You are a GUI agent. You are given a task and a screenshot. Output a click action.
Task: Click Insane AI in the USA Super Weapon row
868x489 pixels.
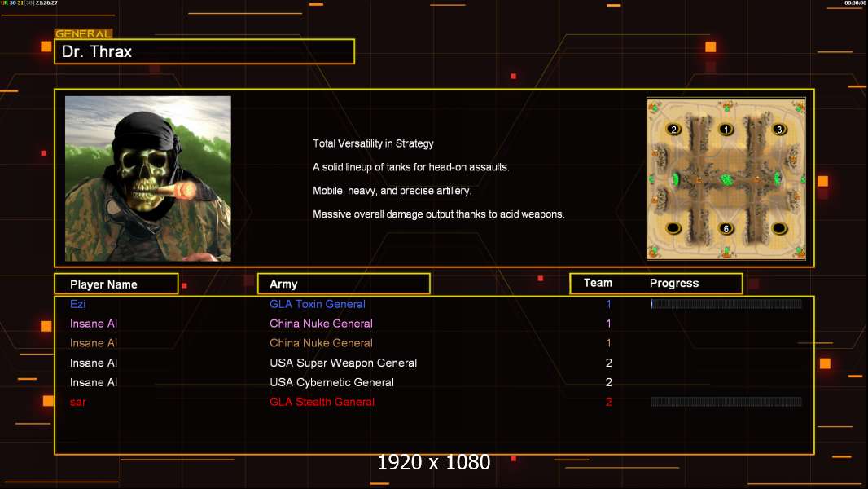point(94,363)
